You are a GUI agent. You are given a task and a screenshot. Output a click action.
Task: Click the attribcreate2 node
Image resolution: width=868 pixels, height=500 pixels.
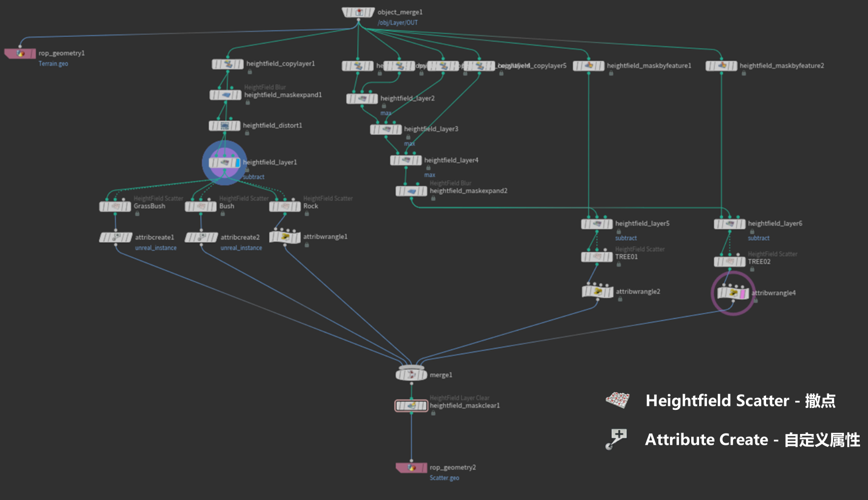201,237
